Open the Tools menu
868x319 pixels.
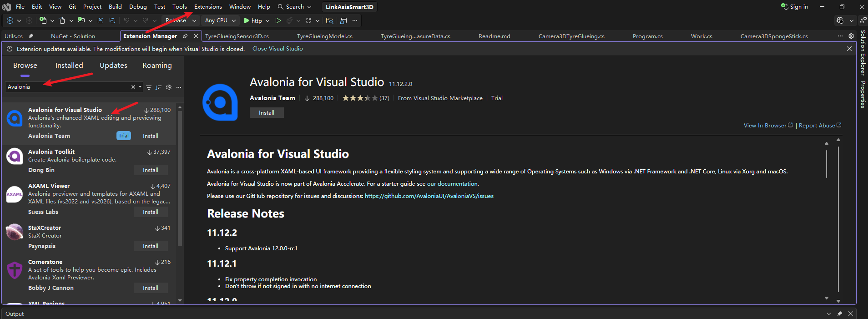coord(180,7)
